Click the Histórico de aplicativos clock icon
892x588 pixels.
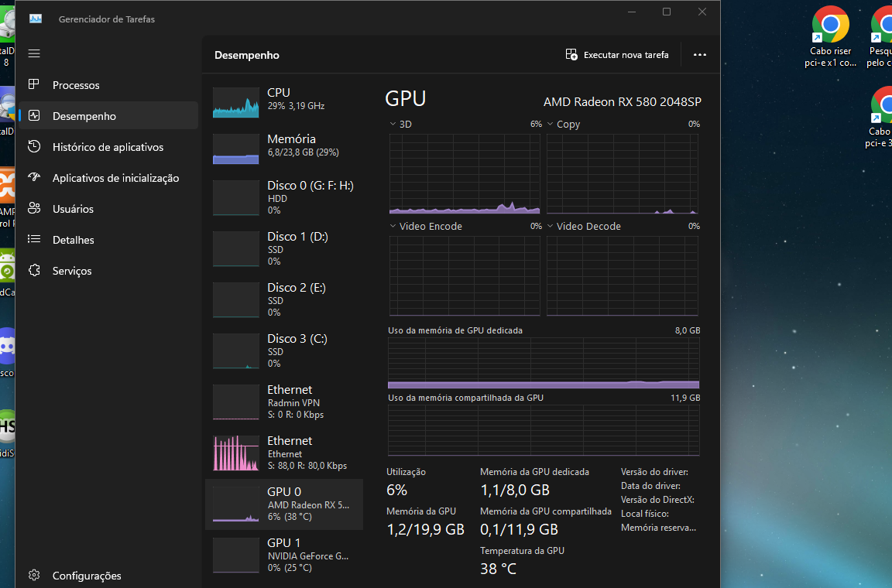click(x=34, y=147)
